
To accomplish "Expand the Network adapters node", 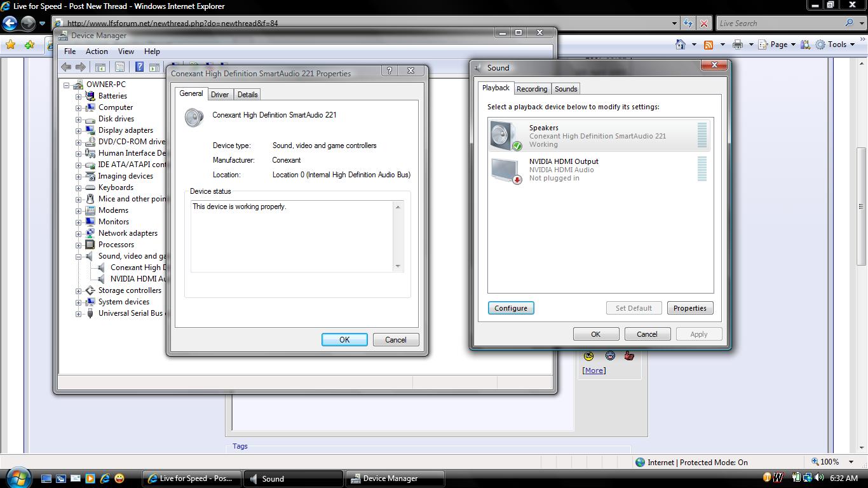I will pyautogui.click(x=78, y=233).
